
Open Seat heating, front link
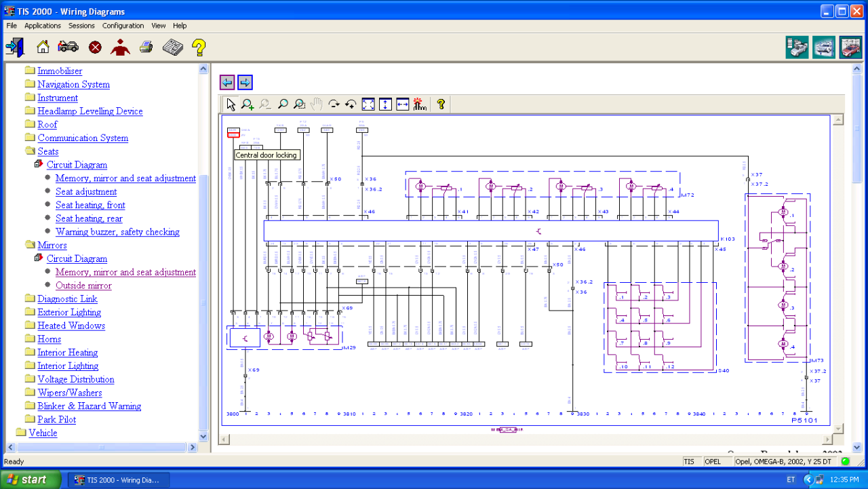[x=90, y=205]
